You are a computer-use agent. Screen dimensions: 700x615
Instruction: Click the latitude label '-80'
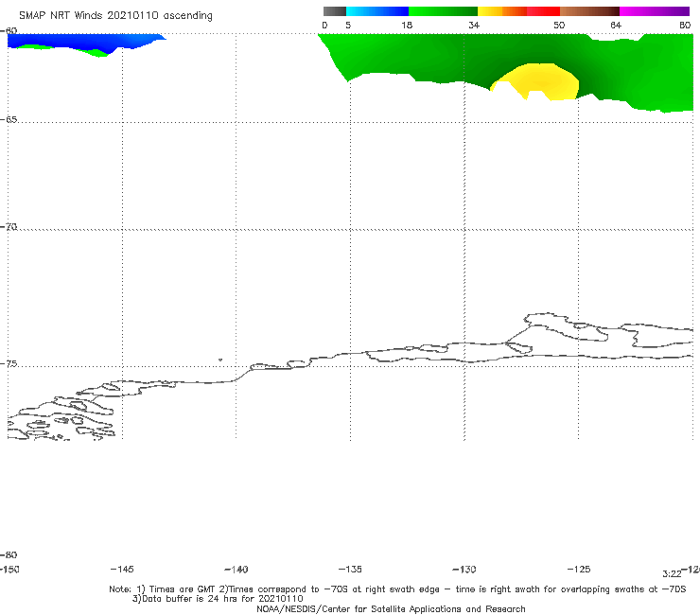tap(9, 555)
